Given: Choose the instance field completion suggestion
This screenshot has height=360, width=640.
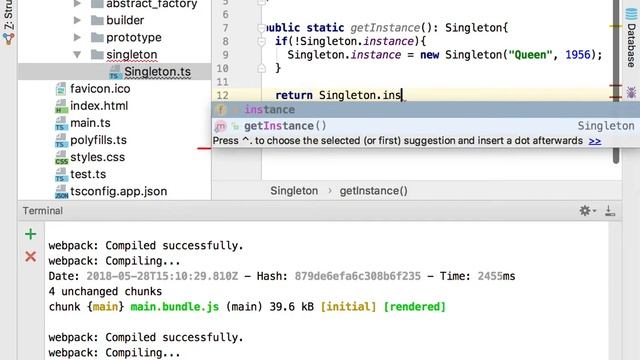Looking at the screenshot, I should pos(426,110).
